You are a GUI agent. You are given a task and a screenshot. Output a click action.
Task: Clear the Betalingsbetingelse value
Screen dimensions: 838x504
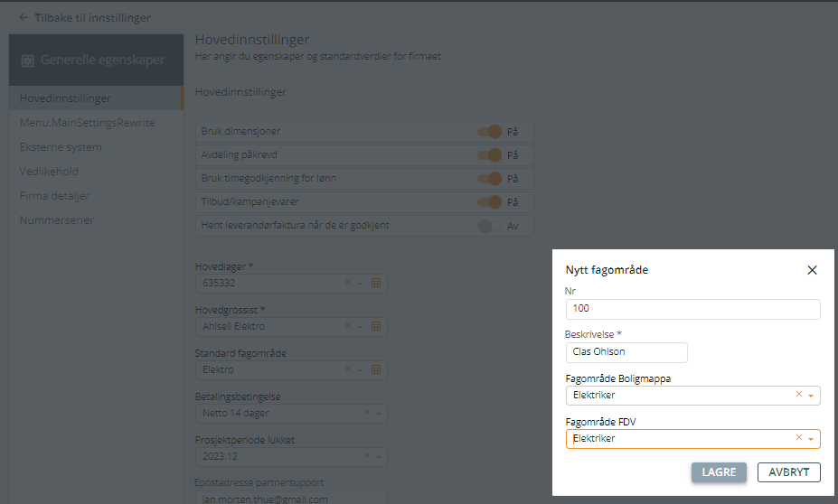coord(366,413)
